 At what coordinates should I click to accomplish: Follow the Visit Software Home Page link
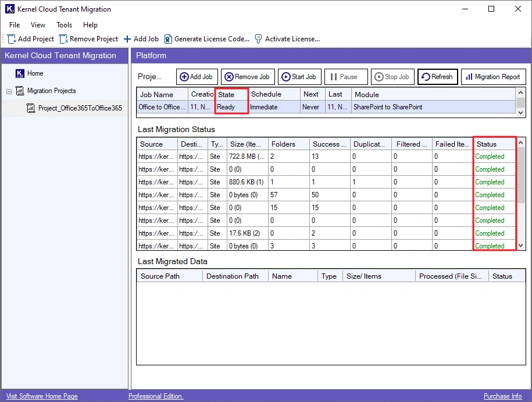pyautogui.click(x=42, y=396)
